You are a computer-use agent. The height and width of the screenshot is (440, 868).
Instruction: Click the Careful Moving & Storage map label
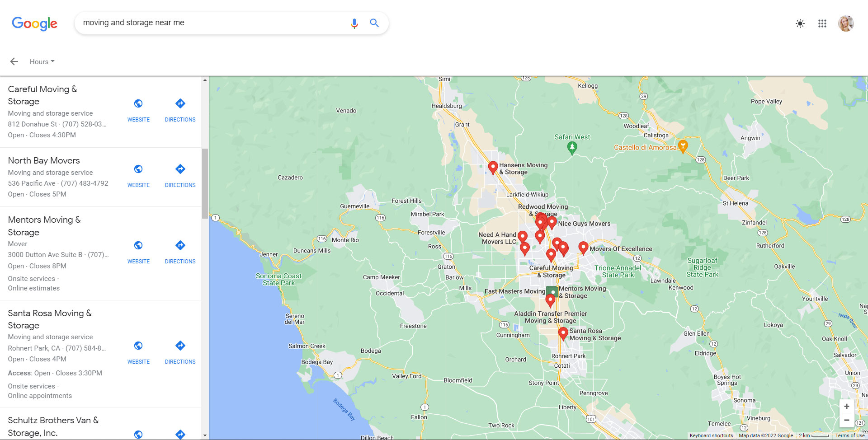(551, 271)
